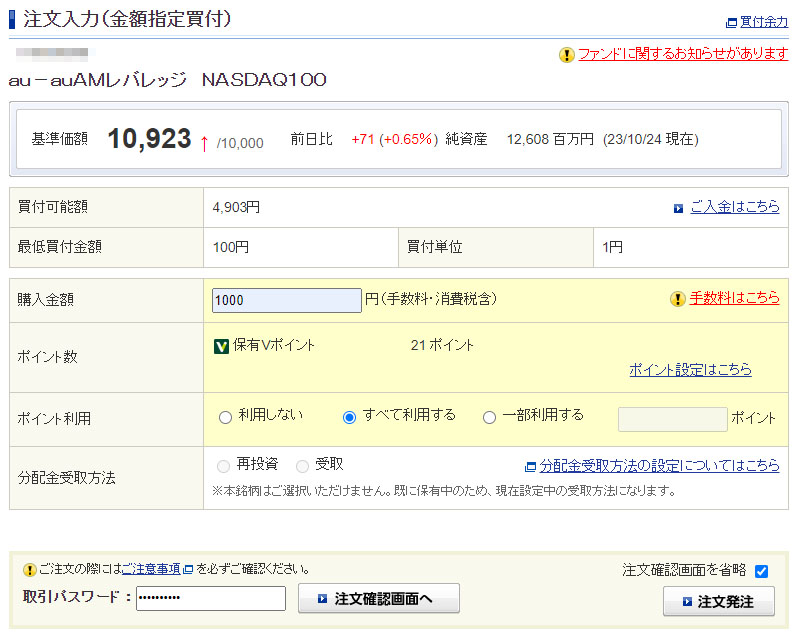799x639 pixels.
Task: Click the 注文確認画面へ button
Action: coord(379,599)
